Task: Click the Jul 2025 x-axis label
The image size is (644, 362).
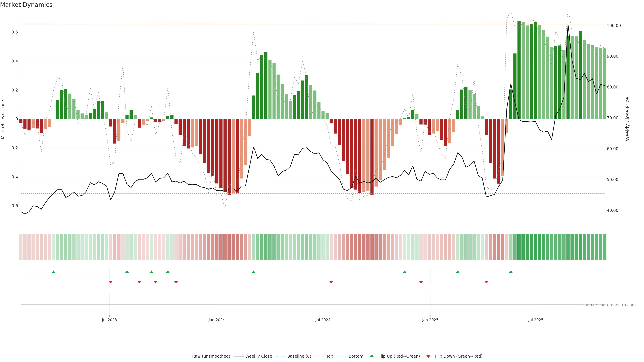Action: pos(536,320)
